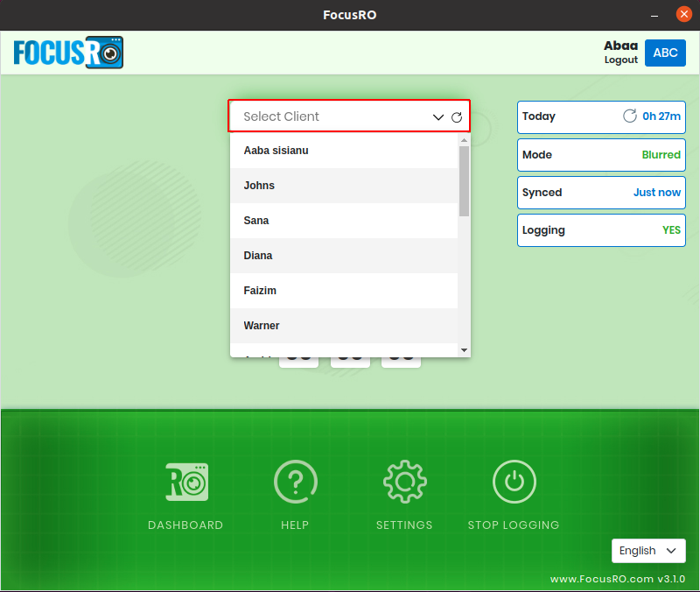Click the Logout link
Screen dimensions: 700x592
[x=620, y=60]
